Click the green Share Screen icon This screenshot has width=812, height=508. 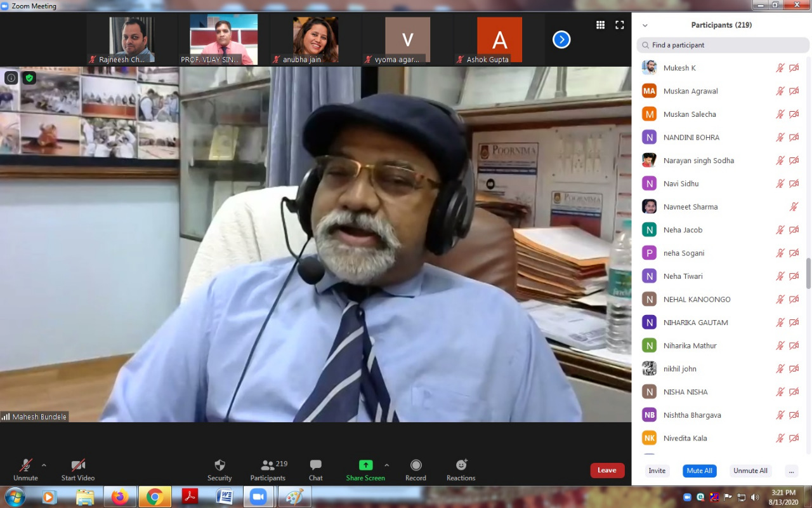pos(365,465)
